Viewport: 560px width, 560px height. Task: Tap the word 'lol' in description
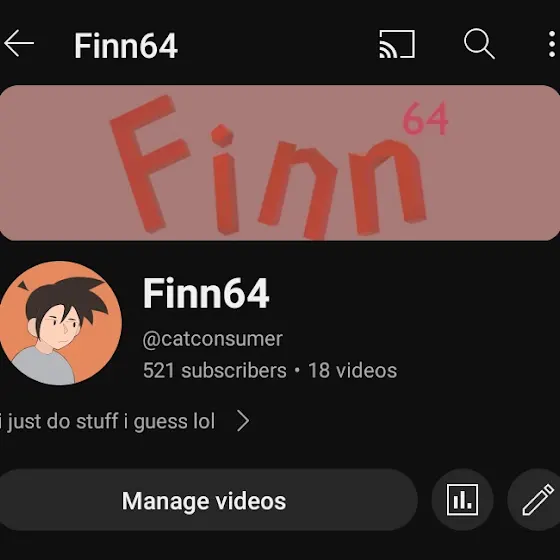tap(204, 421)
